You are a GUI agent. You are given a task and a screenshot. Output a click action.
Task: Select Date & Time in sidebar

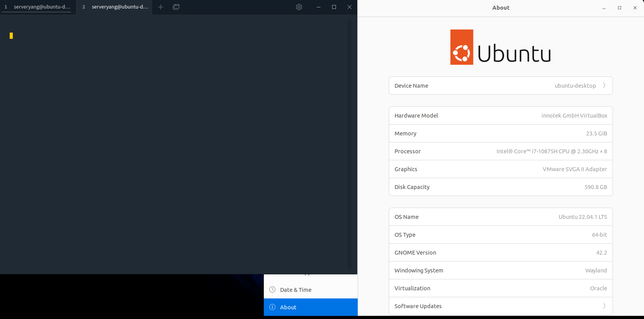pyautogui.click(x=311, y=290)
